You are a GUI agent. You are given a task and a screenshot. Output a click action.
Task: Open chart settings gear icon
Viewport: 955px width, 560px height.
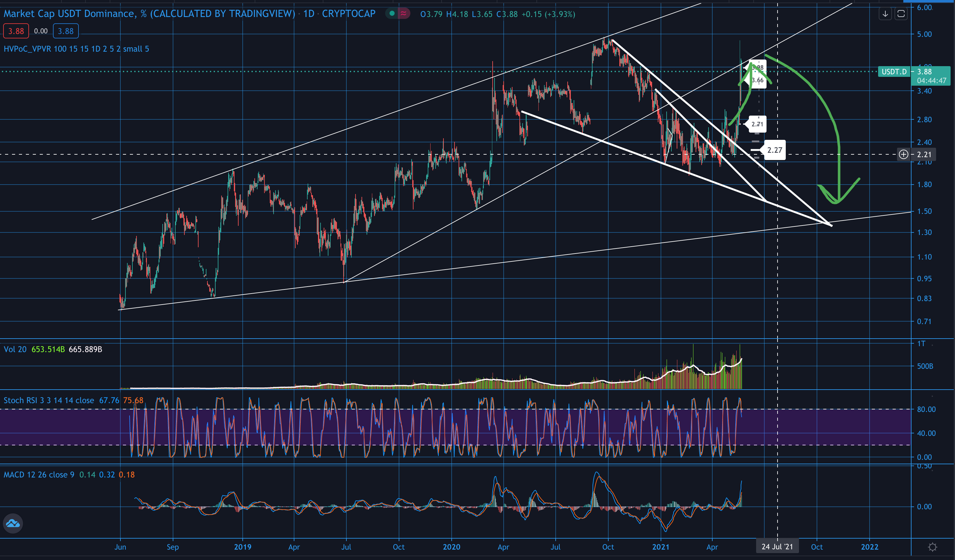coord(932,547)
